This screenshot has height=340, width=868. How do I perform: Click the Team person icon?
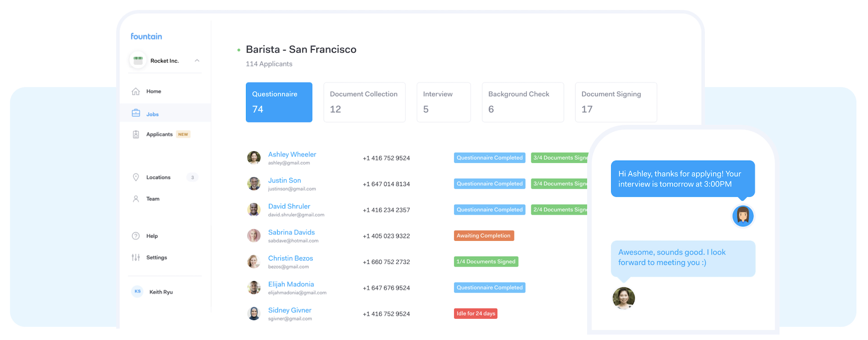[136, 199]
